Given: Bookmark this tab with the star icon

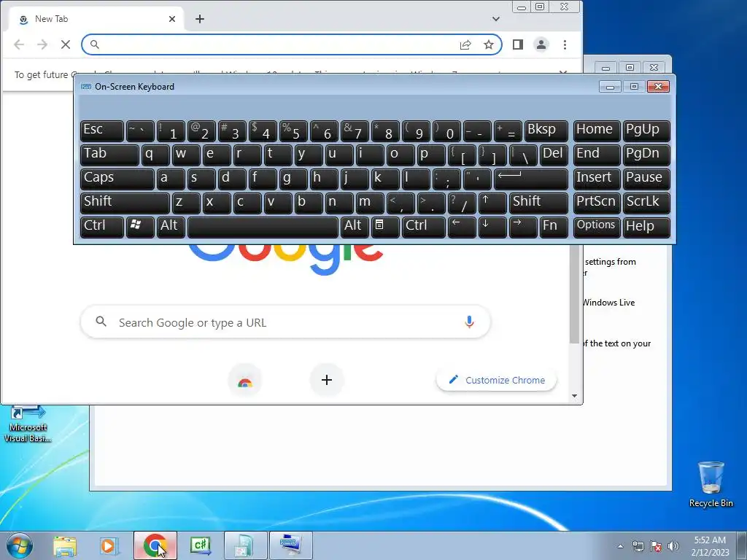Looking at the screenshot, I should tap(488, 44).
